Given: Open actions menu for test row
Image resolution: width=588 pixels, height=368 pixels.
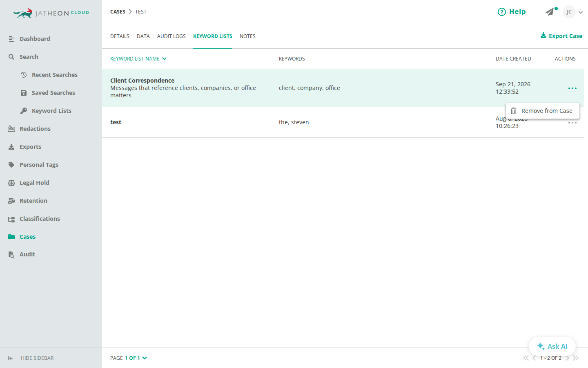Looking at the screenshot, I should tap(572, 123).
